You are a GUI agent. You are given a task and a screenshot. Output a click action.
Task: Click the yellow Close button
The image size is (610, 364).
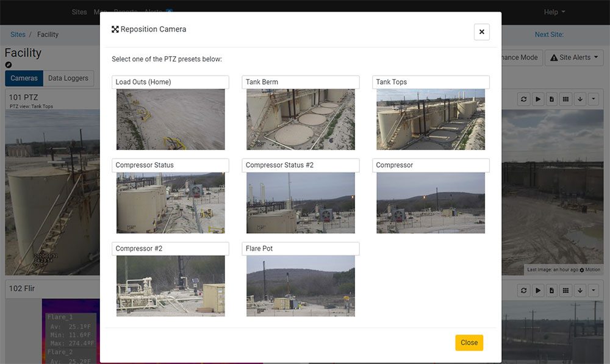tap(468, 343)
